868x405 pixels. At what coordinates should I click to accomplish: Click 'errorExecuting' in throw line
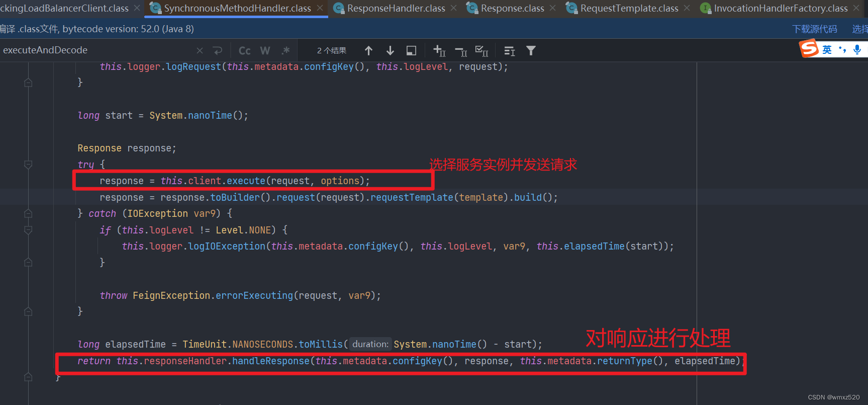click(x=254, y=295)
